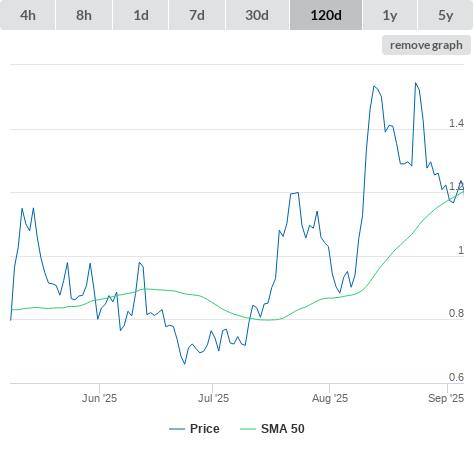Click the Sep '25 axis label

tap(446, 398)
